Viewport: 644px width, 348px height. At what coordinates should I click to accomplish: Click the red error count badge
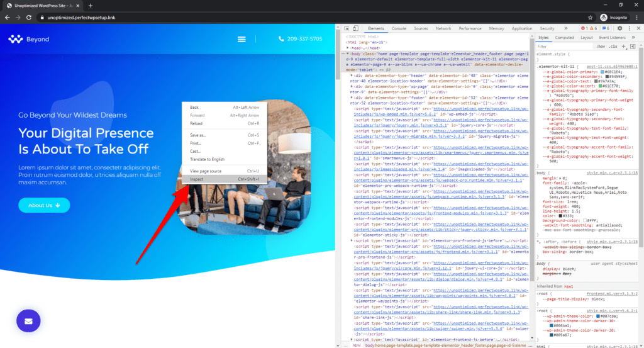[584, 28]
